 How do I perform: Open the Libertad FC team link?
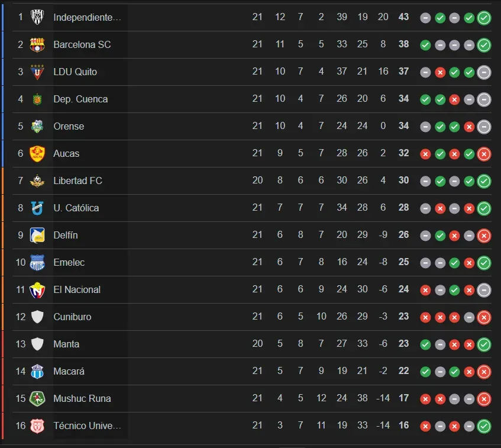(77, 181)
